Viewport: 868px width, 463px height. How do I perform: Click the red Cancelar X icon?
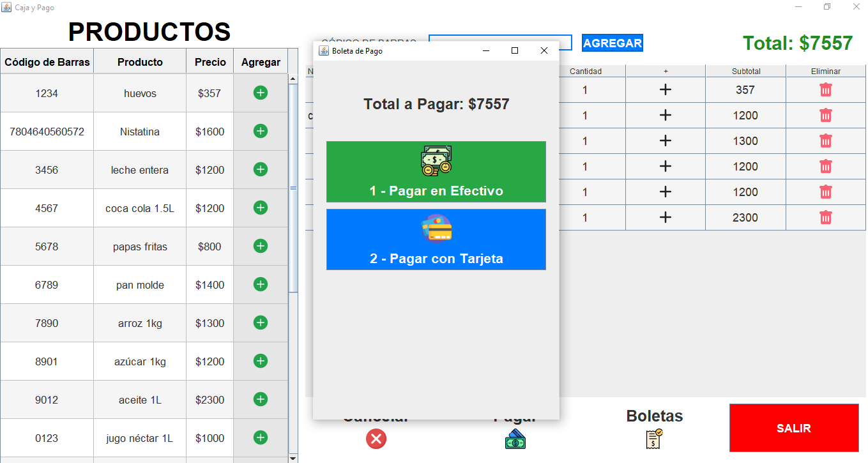376,439
